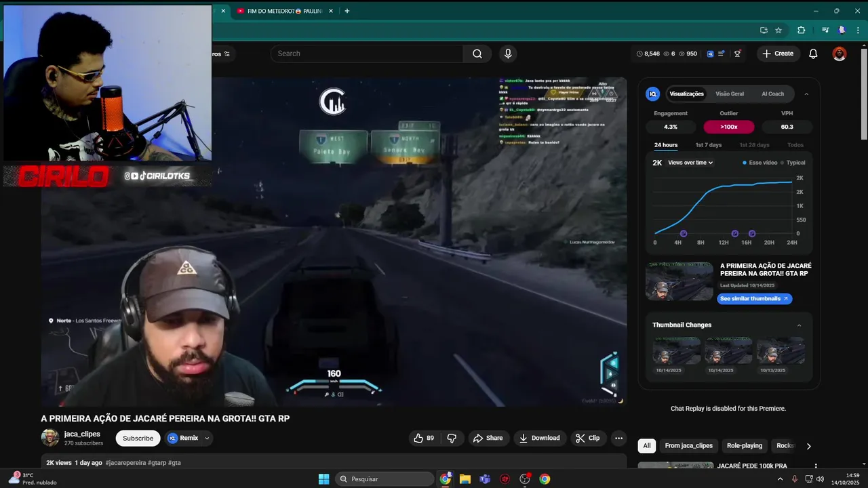This screenshot has width=868, height=488.
Task: Open the jaca_clipes channel avatar
Action: coord(50,438)
